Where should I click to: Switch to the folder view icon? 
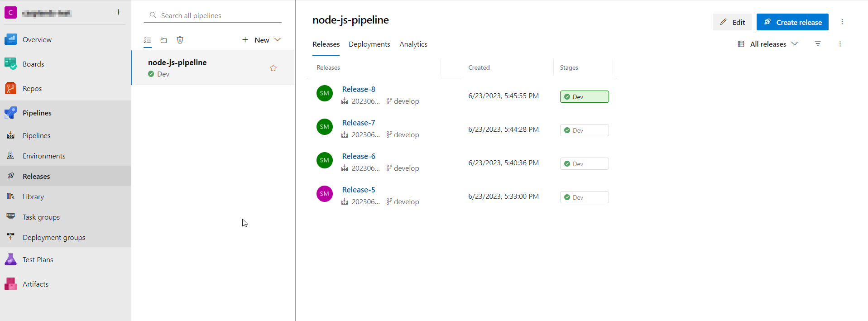pyautogui.click(x=164, y=40)
